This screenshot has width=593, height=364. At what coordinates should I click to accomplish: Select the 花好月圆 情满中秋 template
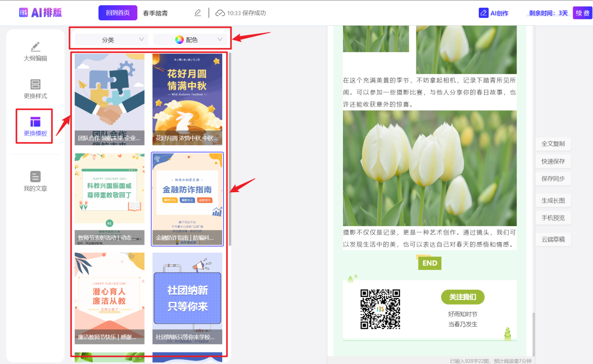tap(187, 99)
